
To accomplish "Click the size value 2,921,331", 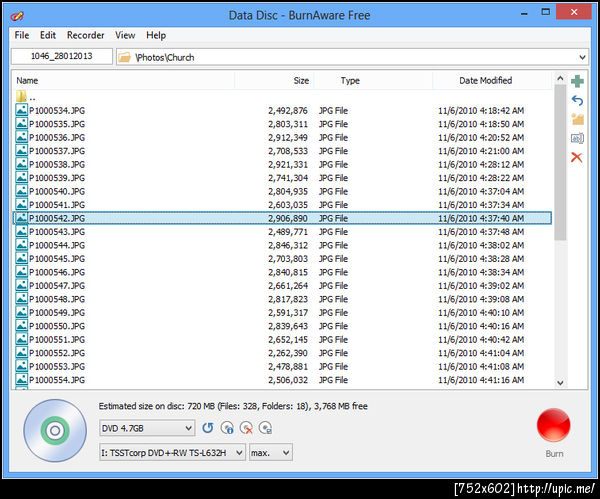I will [288, 165].
